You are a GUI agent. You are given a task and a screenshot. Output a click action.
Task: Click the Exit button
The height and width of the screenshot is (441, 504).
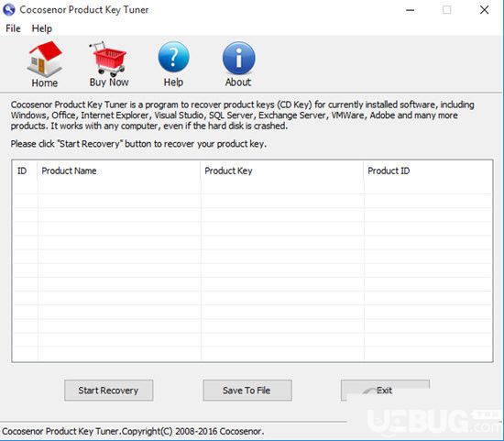click(x=385, y=391)
